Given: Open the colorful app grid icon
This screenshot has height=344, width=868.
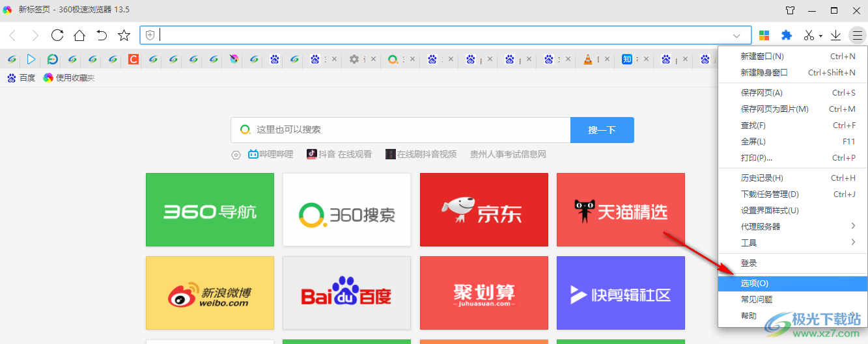Looking at the screenshot, I should (x=764, y=35).
